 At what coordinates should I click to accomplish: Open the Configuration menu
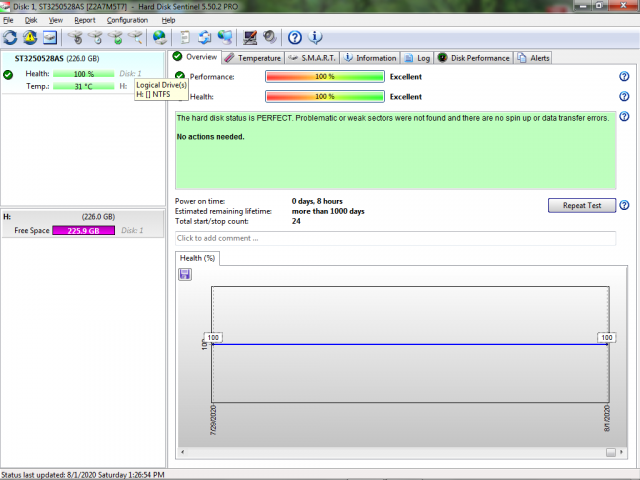127,20
